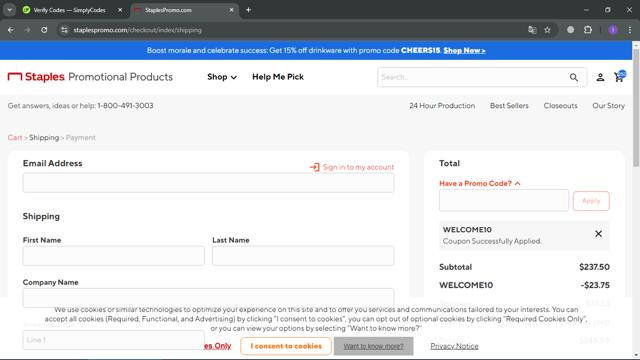640x360 pixels.
Task: Click the Last Name field
Action: 303,256
